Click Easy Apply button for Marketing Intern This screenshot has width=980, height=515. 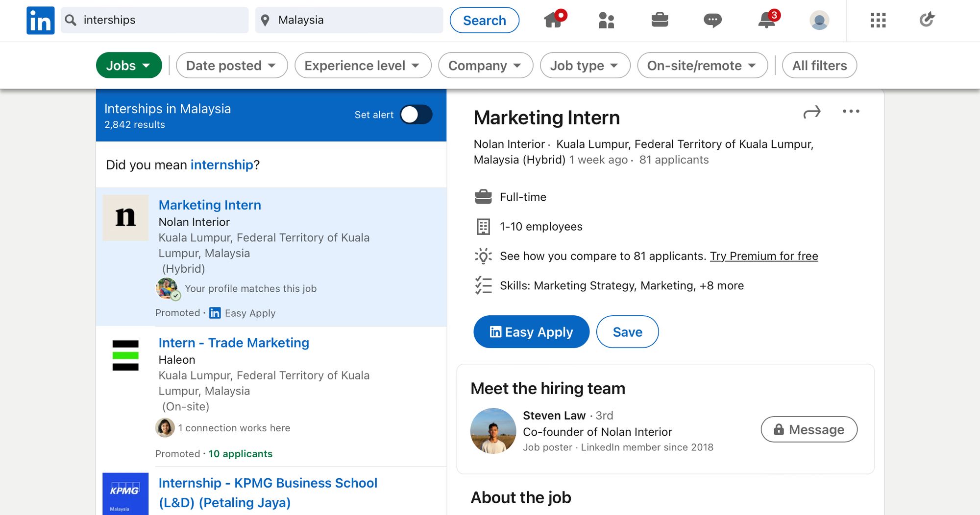click(x=531, y=332)
